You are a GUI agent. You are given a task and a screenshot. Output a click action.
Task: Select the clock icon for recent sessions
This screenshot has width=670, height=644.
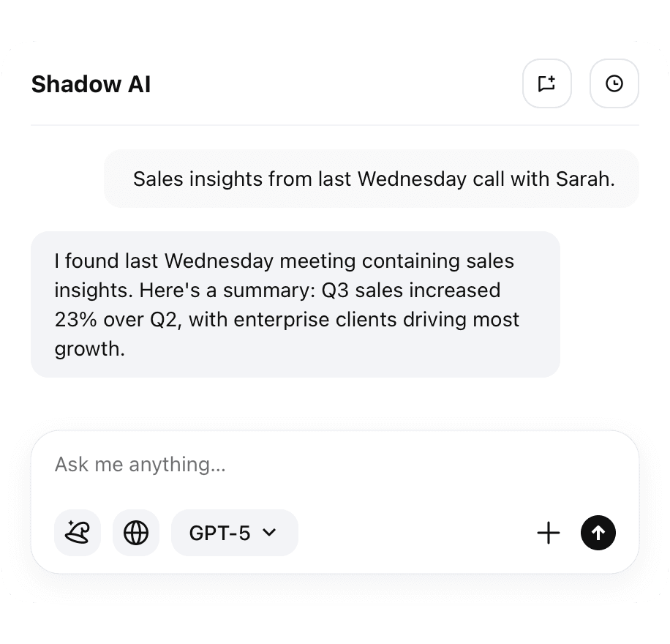coord(614,83)
